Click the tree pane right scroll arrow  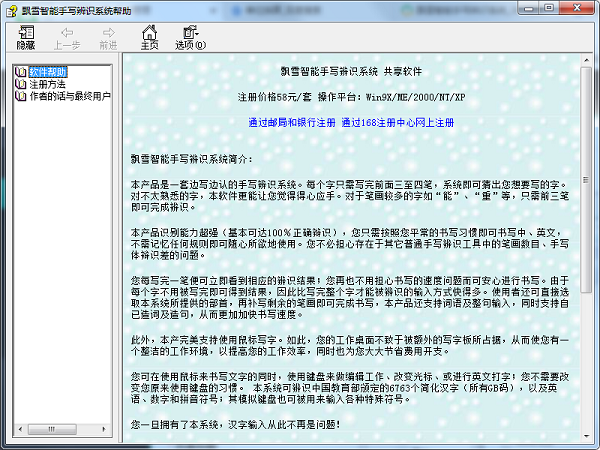[x=104, y=429]
